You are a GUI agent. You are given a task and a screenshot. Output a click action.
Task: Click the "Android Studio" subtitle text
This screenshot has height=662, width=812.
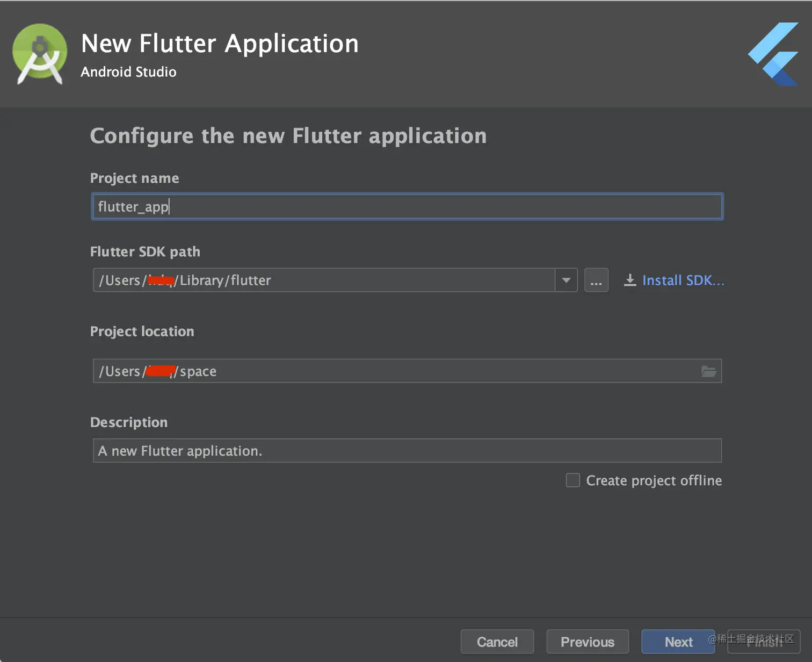click(x=128, y=72)
